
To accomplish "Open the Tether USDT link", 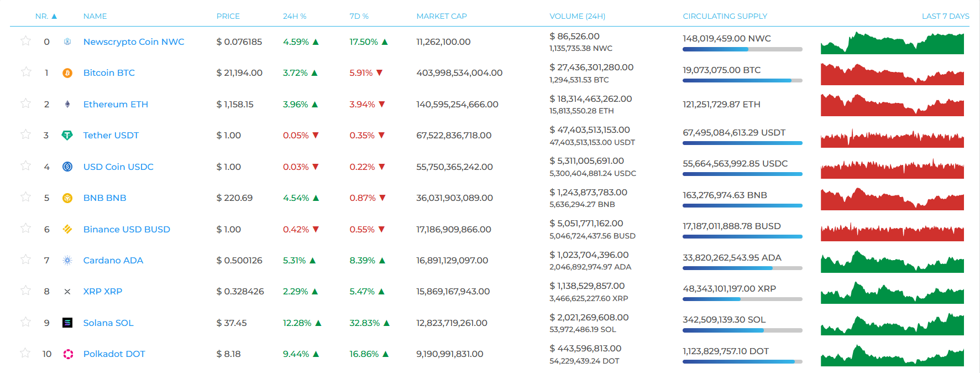I will click(x=111, y=136).
